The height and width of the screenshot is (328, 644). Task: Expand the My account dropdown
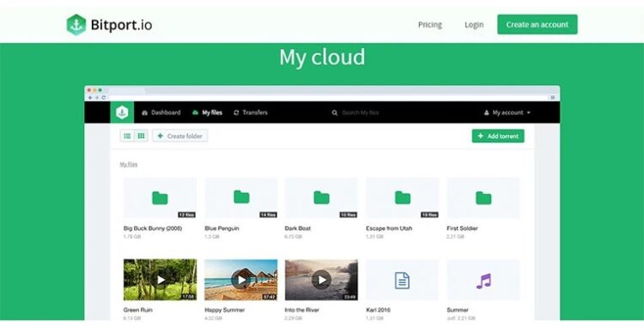(507, 112)
